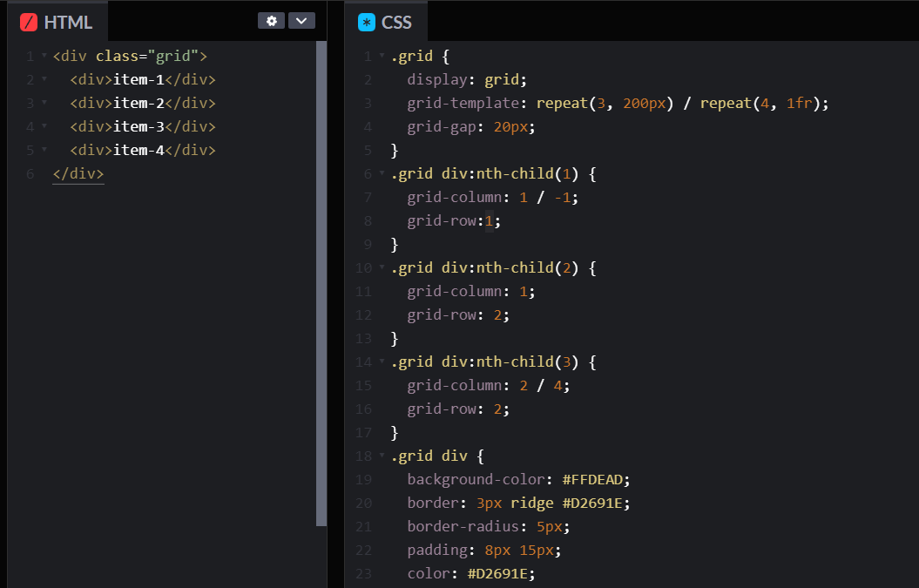Collapse the div class="grid" block at HTML line 1

44,57
